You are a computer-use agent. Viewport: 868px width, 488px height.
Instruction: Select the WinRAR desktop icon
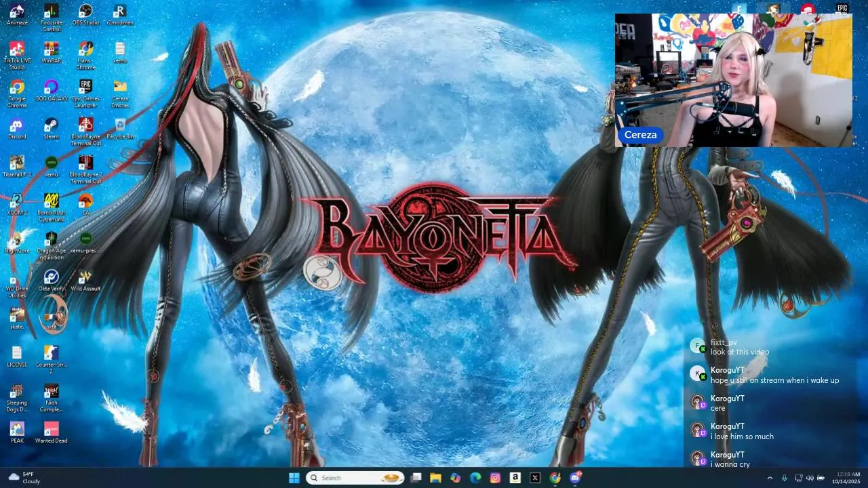[x=51, y=53]
